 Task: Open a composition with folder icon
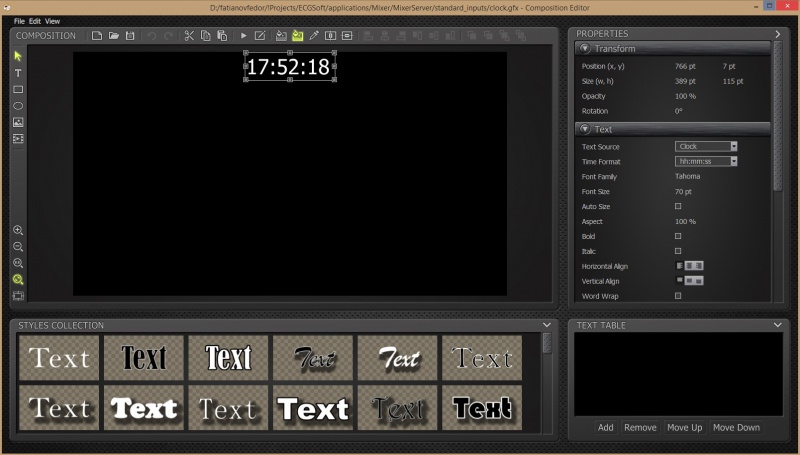pyautogui.click(x=113, y=36)
